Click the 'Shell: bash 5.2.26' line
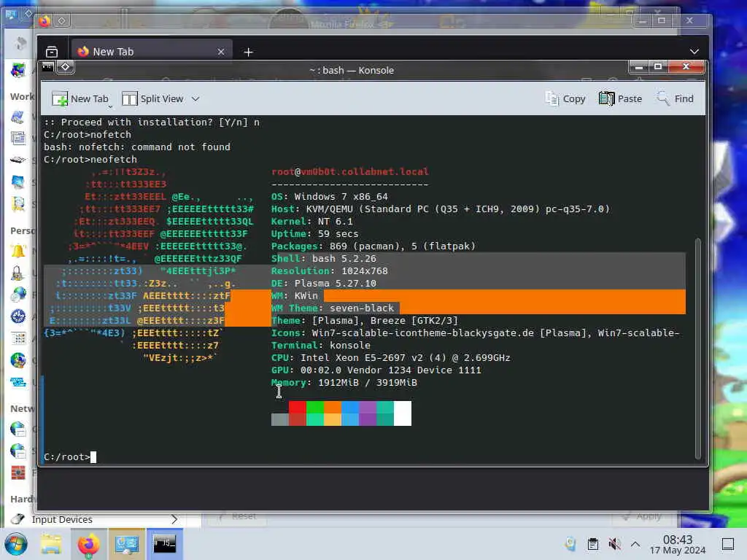Viewport: 747px width, 560px height. [323, 259]
